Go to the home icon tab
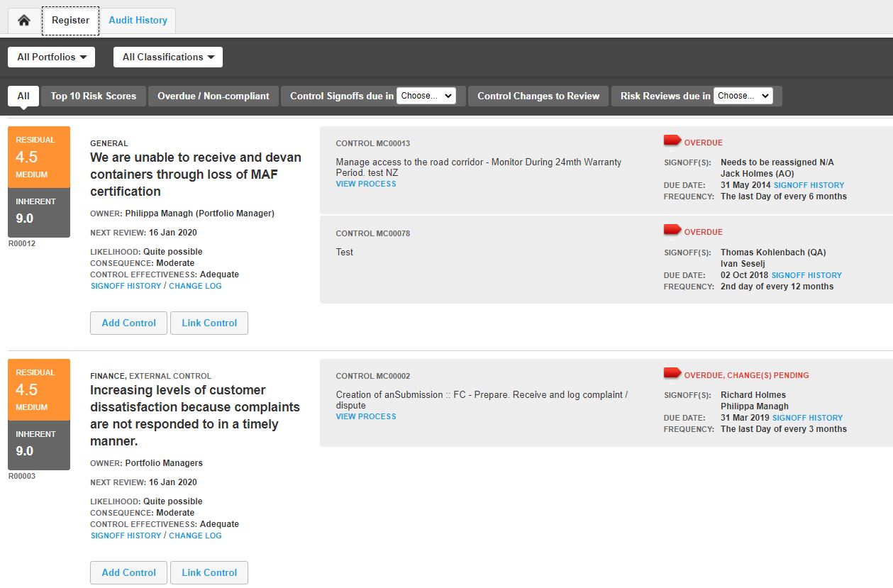 24,20
